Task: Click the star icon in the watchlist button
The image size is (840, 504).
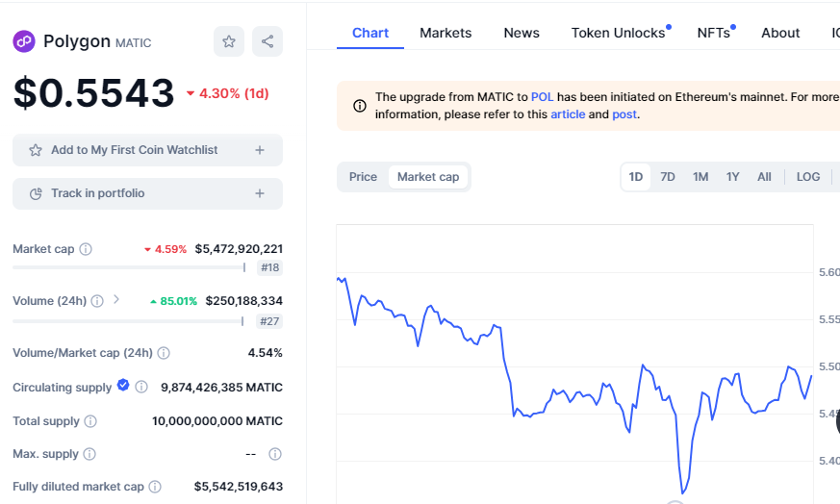Action: pyautogui.click(x=36, y=150)
